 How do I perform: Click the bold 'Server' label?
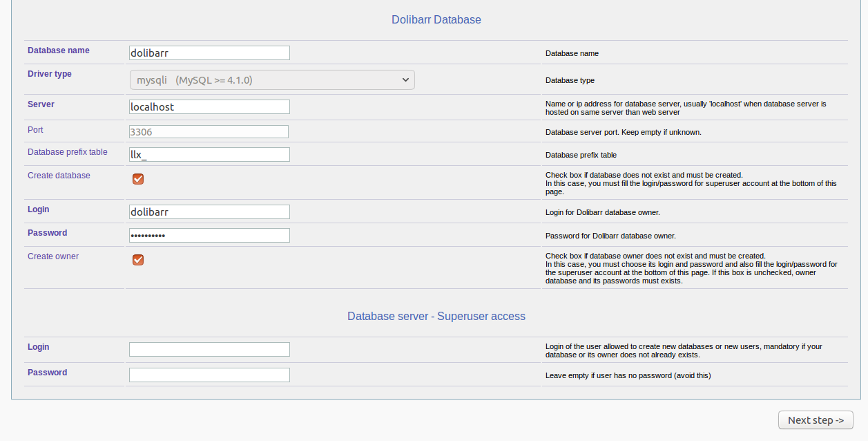click(x=41, y=104)
